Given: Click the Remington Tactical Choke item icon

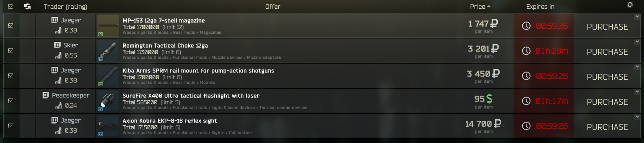Looking at the screenshot, I should click(108, 51).
